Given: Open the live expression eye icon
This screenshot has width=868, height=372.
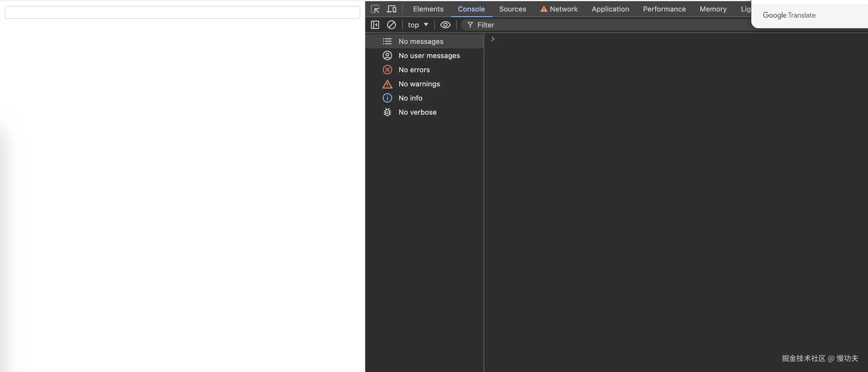Looking at the screenshot, I should point(445,24).
